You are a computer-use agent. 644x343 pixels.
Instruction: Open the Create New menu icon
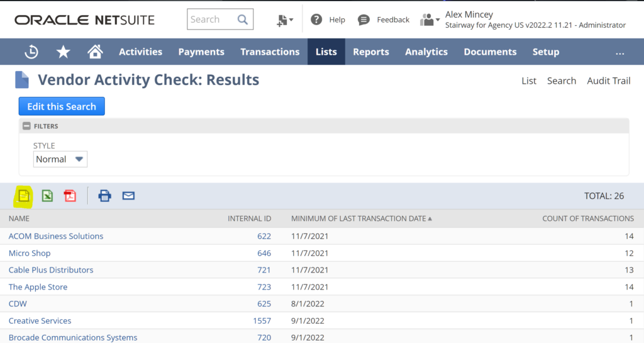[x=285, y=20]
